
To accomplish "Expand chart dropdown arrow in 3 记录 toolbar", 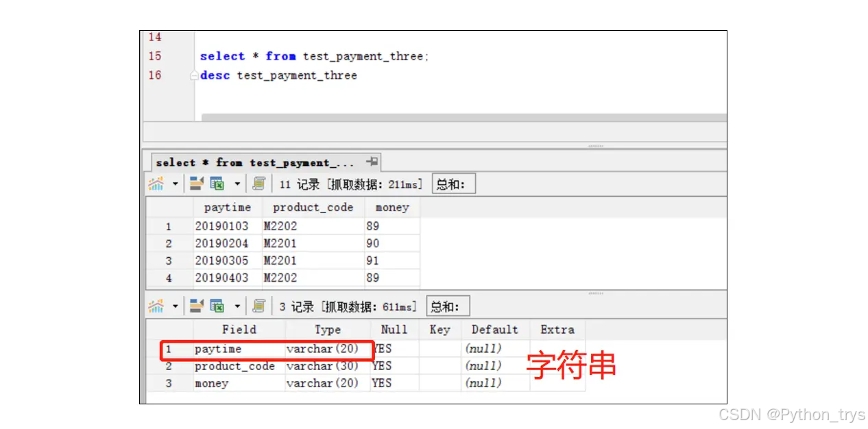I will [175, 306].
